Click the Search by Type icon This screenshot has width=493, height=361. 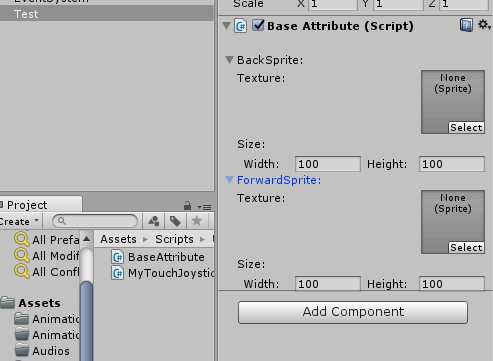coord(154,221)
